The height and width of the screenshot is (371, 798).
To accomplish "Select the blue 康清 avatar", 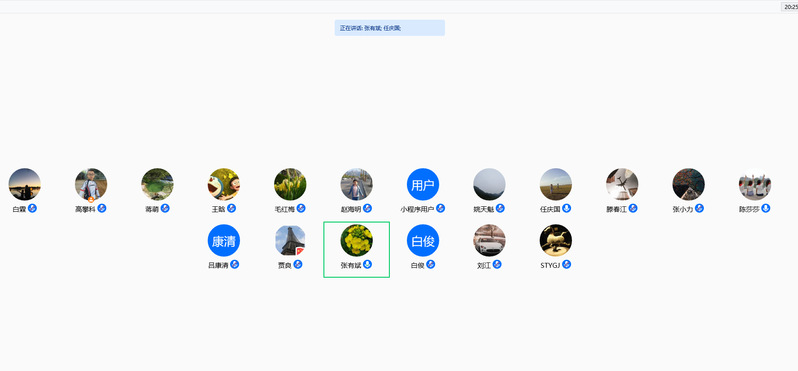I will click(223, 240).
